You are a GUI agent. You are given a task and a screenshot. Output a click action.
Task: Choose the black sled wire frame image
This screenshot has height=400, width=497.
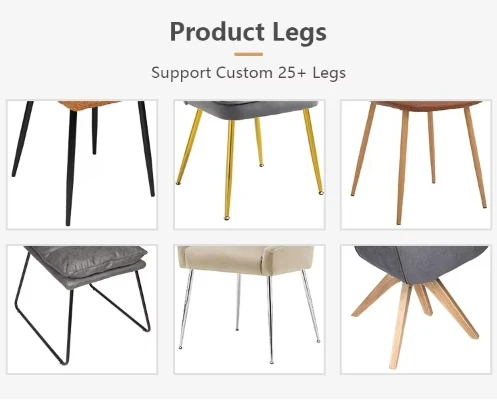(x=82, y=309)
